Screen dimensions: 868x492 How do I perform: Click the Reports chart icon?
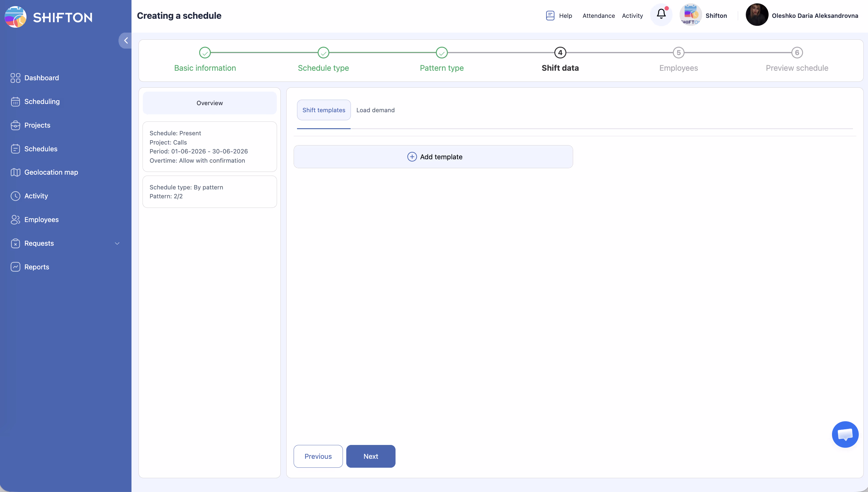click(15, 267)
